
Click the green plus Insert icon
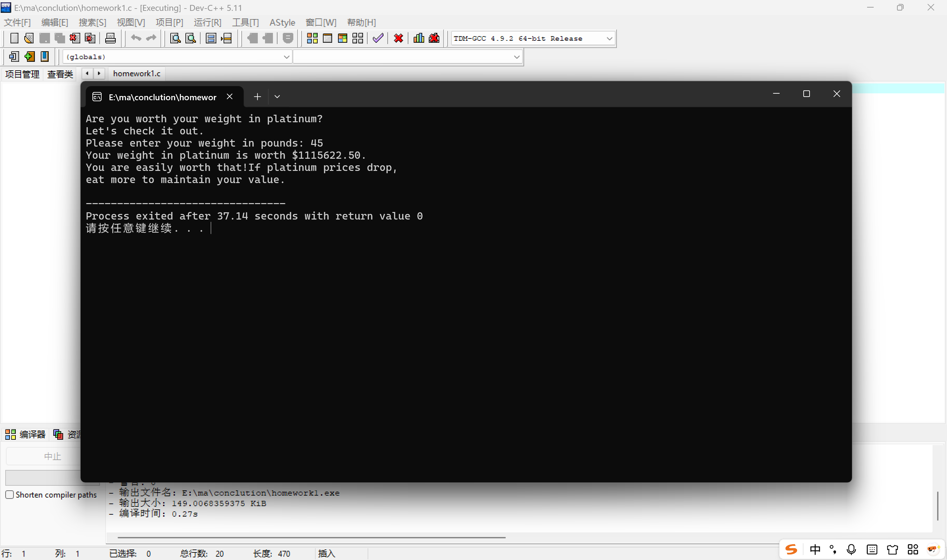point(29,57)
